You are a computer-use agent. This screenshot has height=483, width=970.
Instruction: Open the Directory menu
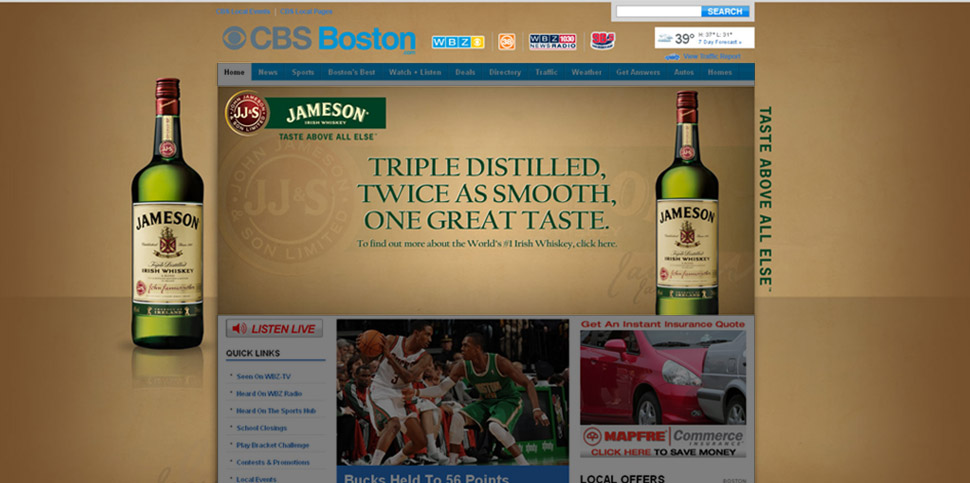coord(505,72)
